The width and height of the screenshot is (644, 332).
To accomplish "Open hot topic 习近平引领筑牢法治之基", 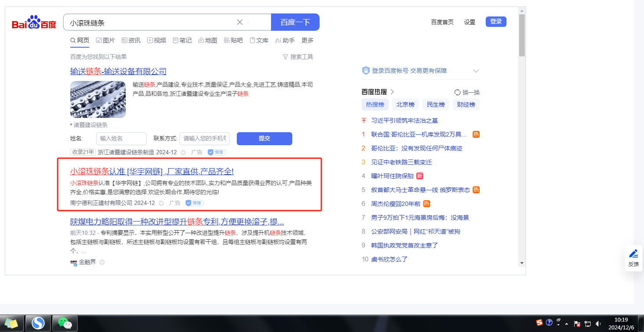I will point(405,120).
